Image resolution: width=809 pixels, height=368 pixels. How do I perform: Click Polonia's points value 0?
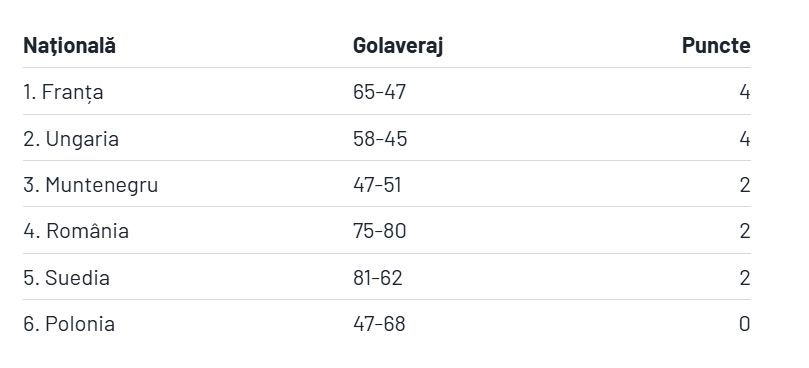click(745, 324)
